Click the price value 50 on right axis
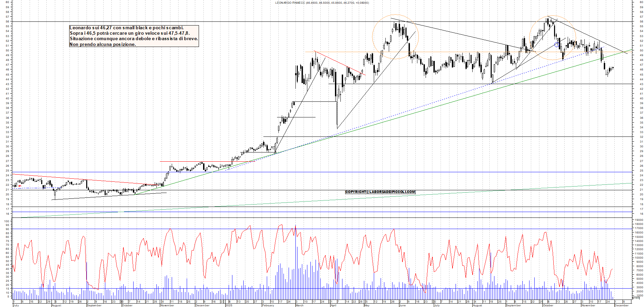 click(641, 50)
